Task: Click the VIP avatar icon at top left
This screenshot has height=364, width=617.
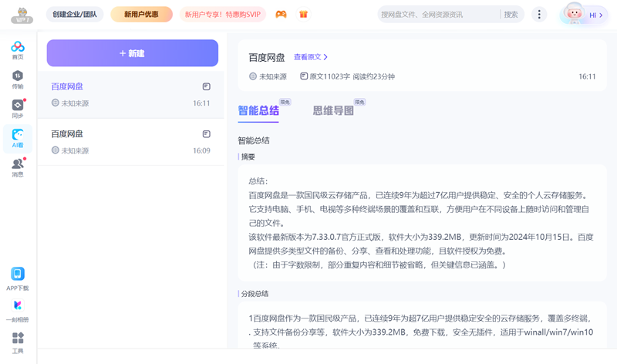Action: [22, 15]
